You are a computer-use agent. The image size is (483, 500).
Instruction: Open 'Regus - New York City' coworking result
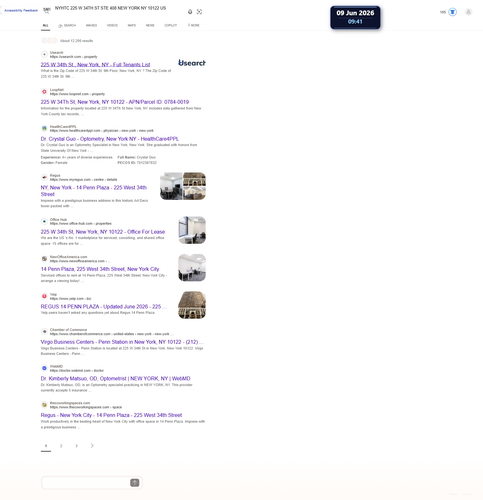click(x=111, y=415)
